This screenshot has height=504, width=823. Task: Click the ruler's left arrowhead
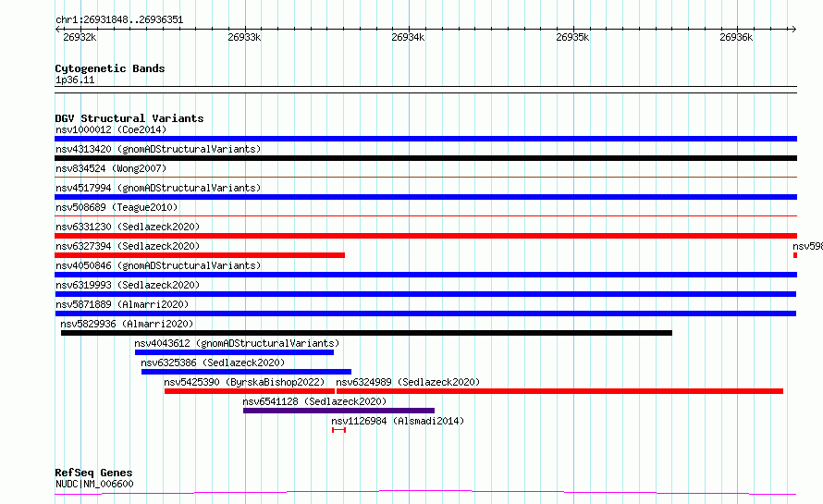pos(57,29)
